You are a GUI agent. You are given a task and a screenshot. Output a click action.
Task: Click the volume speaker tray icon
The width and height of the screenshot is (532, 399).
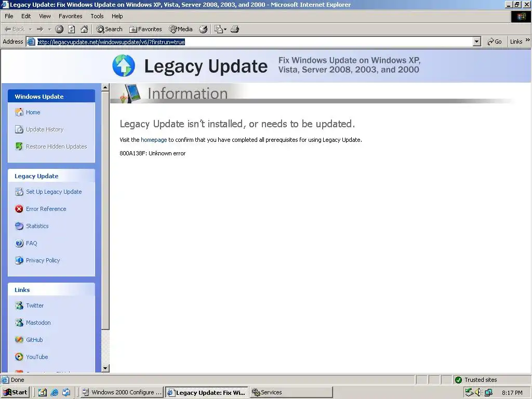coord(478,393)
